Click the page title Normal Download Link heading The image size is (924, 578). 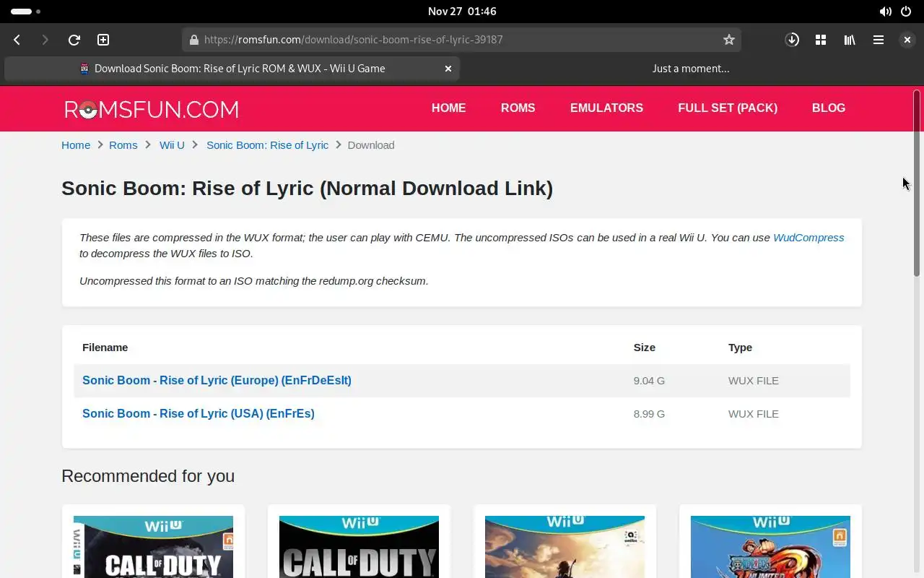(x=307, y=189)
